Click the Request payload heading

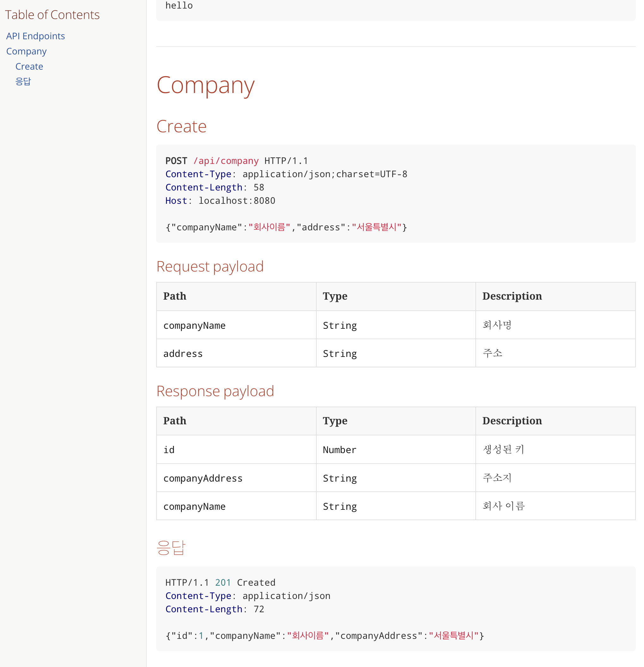click(x=210, y=266)
